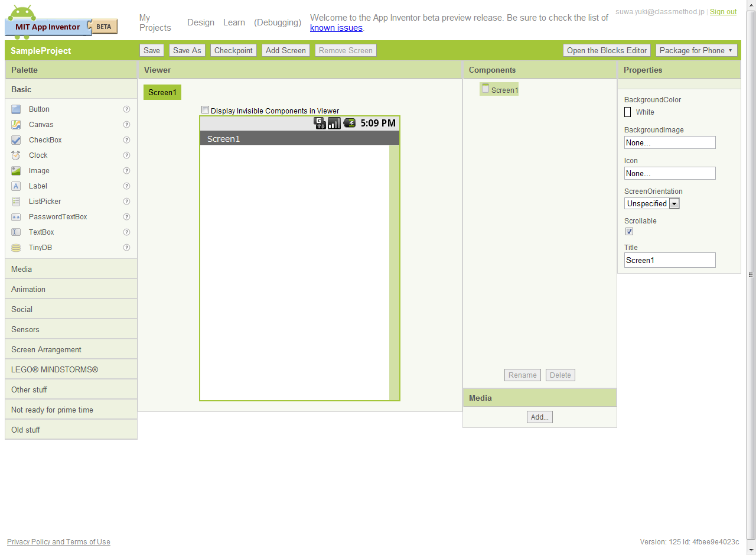The width and height of the screenshot is (756, 555).
Task: Select the Label component icon
Action: pyautogui.click(x=16, y=186)
